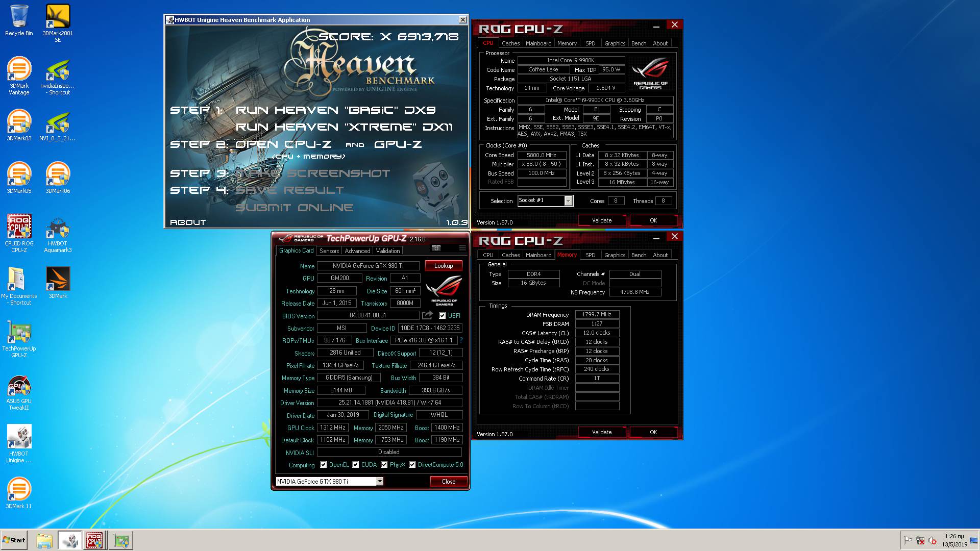Launch 3DMark2001 SE desktop shortcut
980x551 pixels.
58,23
